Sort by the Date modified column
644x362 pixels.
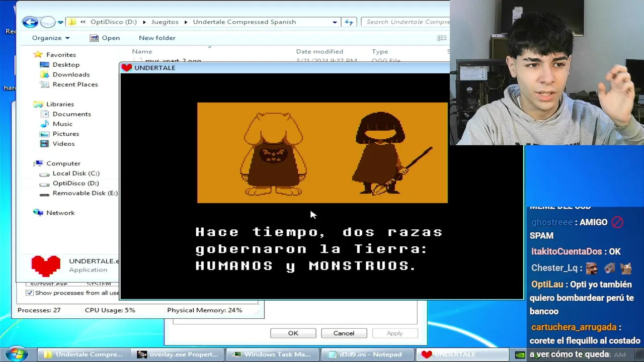[319, 51]
